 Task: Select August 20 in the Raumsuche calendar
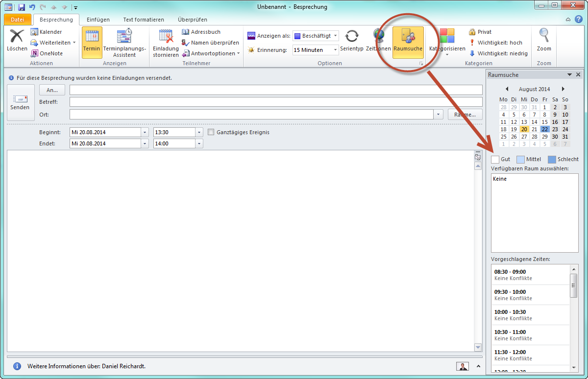point(524,129)
